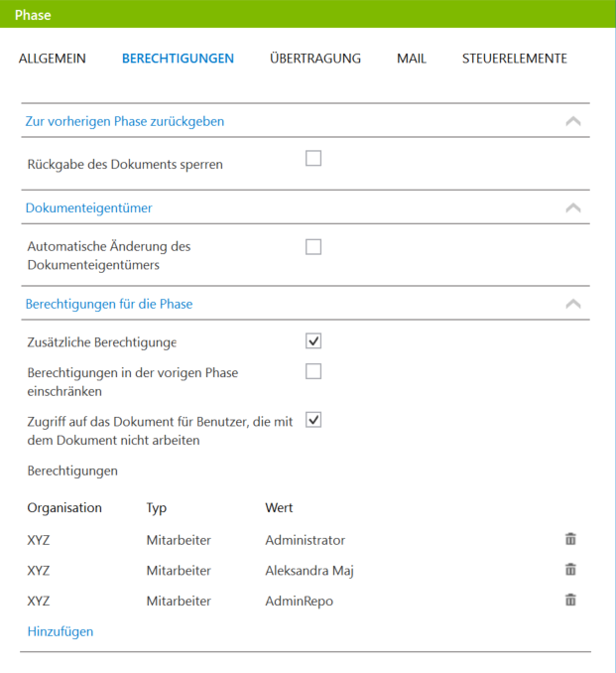Check Rückgabe des Dokuments sperren

point(313,158)
